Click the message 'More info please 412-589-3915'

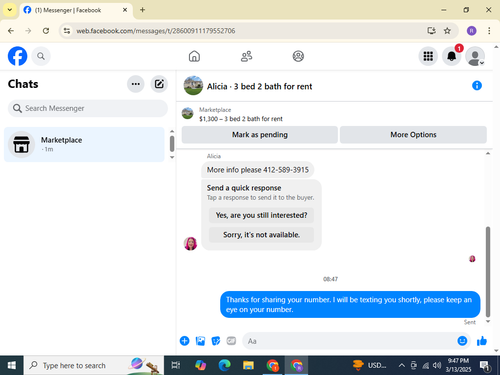(x=258, y=170)
